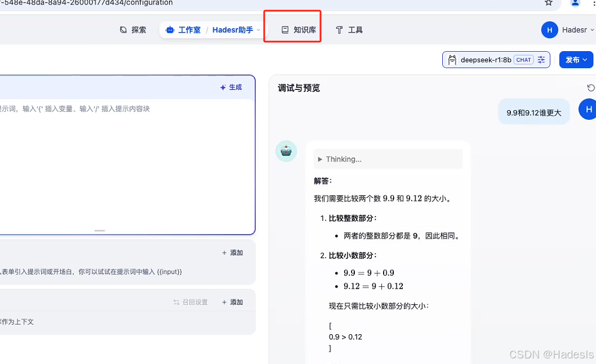Click the chatbot robot avatar icon
This screenshot has width=596, height=364.
pyautogui.click(x=286, y=151)
